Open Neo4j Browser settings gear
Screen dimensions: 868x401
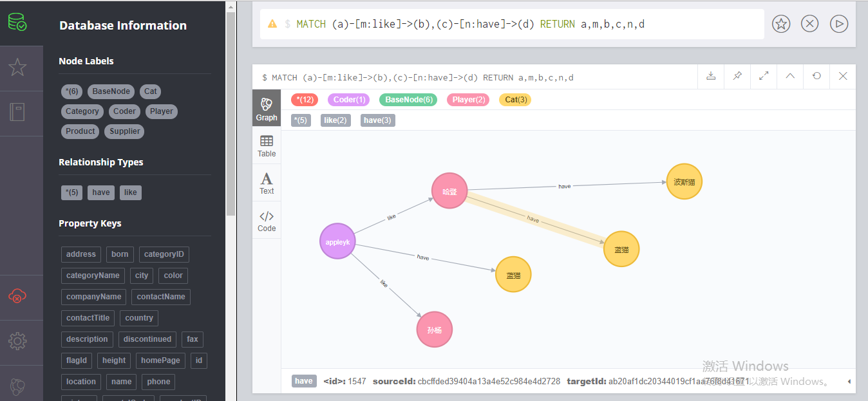point(17,341)
